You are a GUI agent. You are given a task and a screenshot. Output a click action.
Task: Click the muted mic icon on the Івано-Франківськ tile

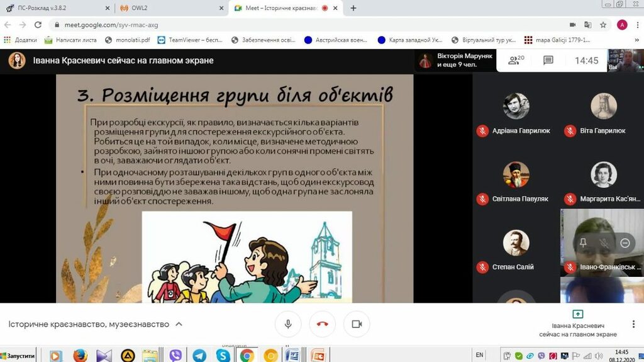pos(604,242)
